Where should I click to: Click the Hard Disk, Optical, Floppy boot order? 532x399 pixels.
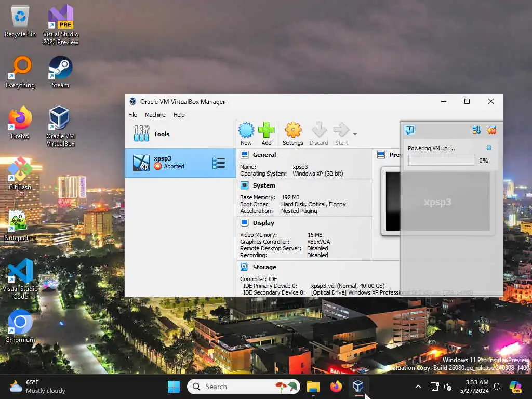tap(313, 204)
